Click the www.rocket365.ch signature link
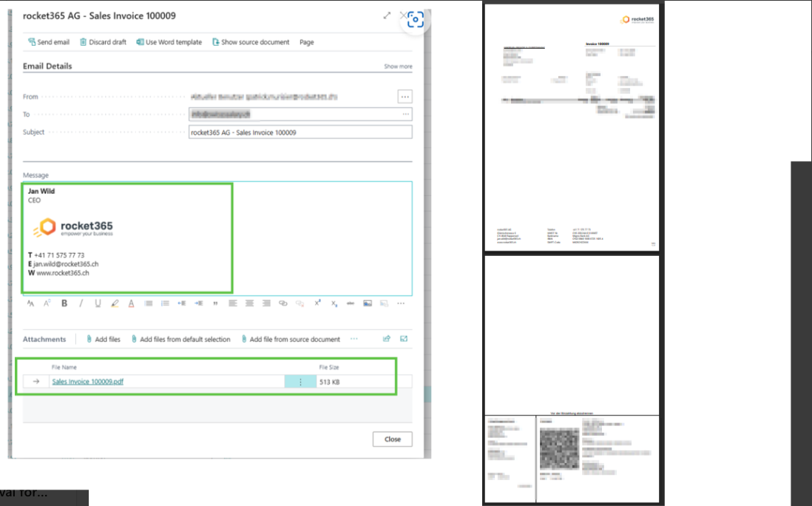 click(x=63, y=273)
